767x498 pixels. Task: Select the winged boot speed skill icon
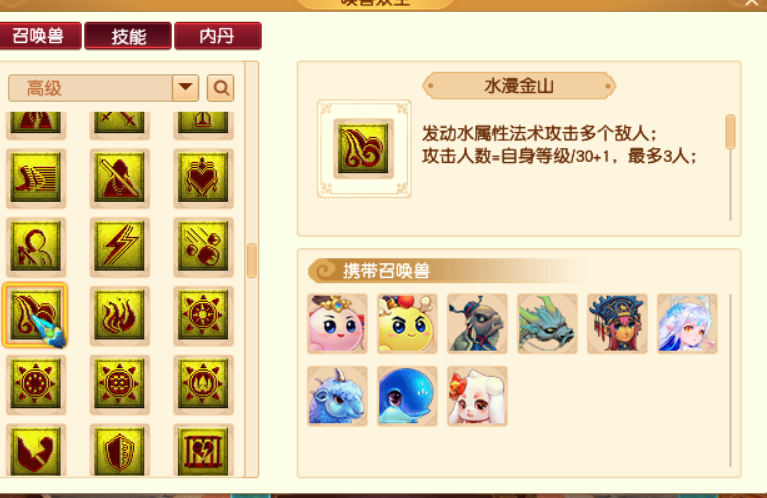[x=36, y=178]
